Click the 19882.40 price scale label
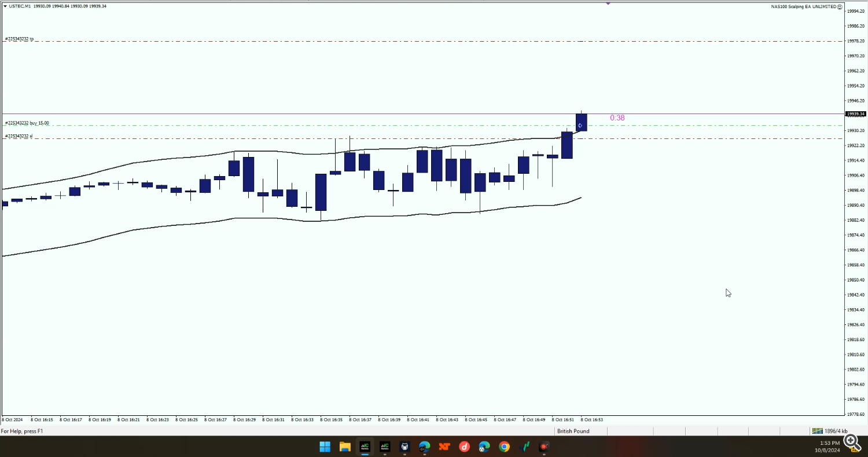This screenshot has height=457, width=868. tap(856, 220)
